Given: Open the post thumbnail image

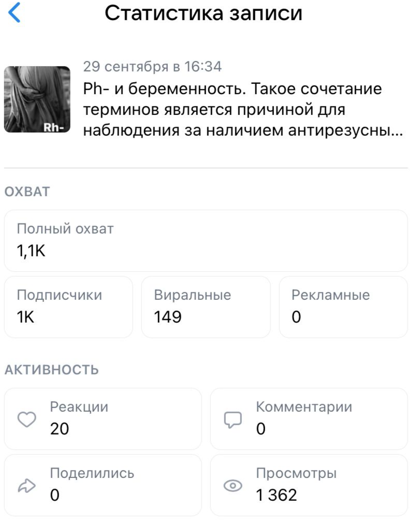Looking at the screenshot, I should [x=37, y=99].
